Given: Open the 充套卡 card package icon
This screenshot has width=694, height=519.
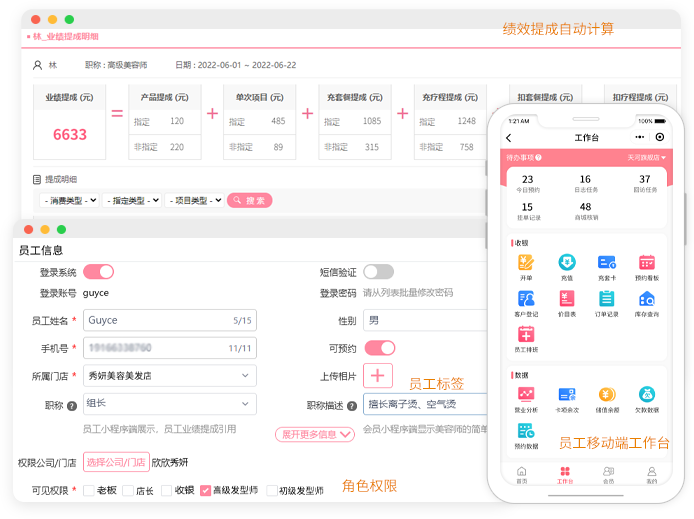Looking at the screenshot, I should tap(606, 263).
